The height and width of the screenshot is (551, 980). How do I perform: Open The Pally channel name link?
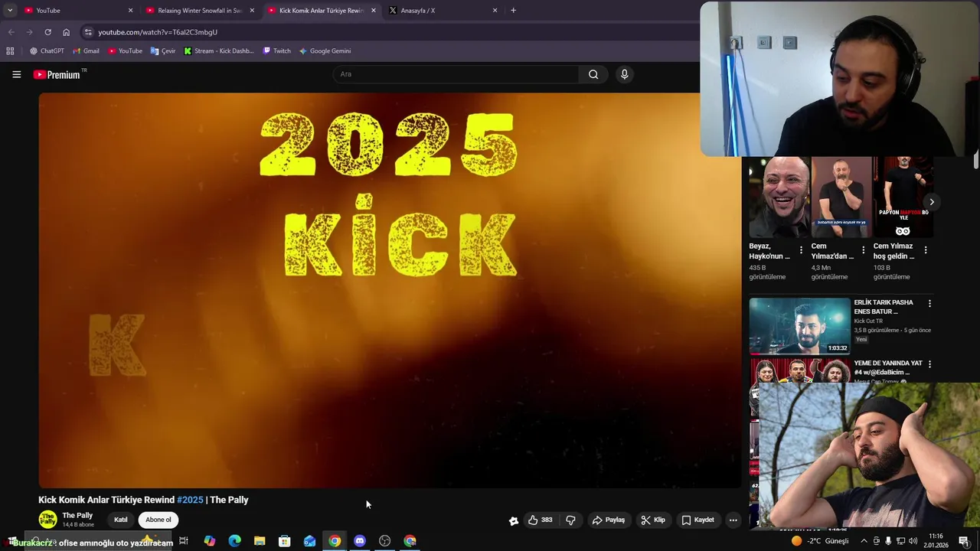[x=77, y=515]
